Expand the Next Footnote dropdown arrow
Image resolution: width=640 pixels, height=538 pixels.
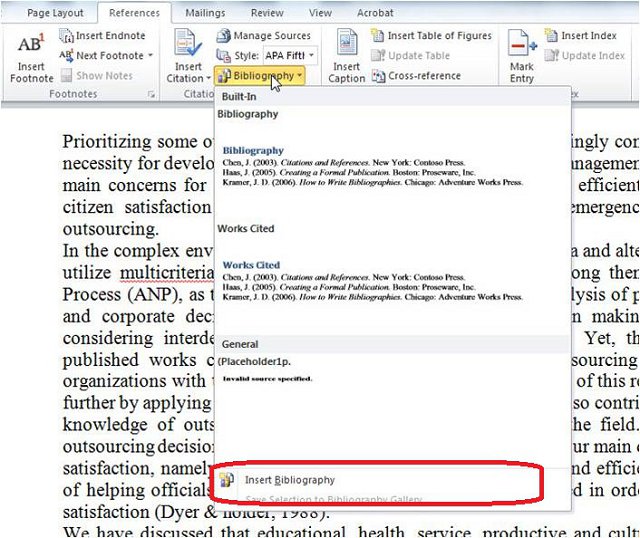[x=151, y=56]
